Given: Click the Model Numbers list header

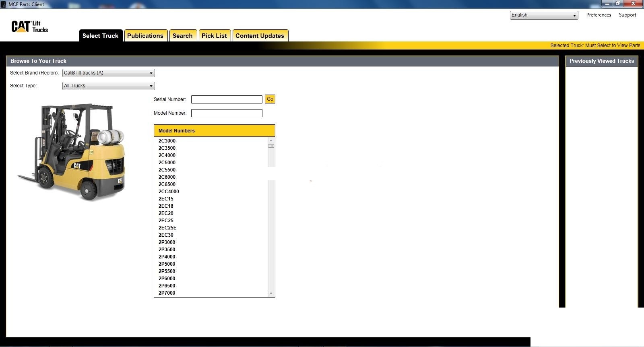Looking at the screenshot, I should (215, 131).
